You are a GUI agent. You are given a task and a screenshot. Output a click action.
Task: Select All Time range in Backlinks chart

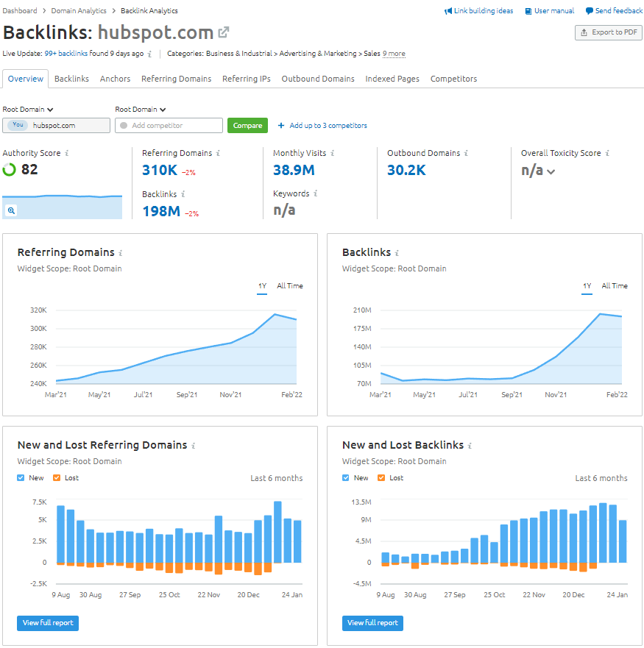point(615,286)
